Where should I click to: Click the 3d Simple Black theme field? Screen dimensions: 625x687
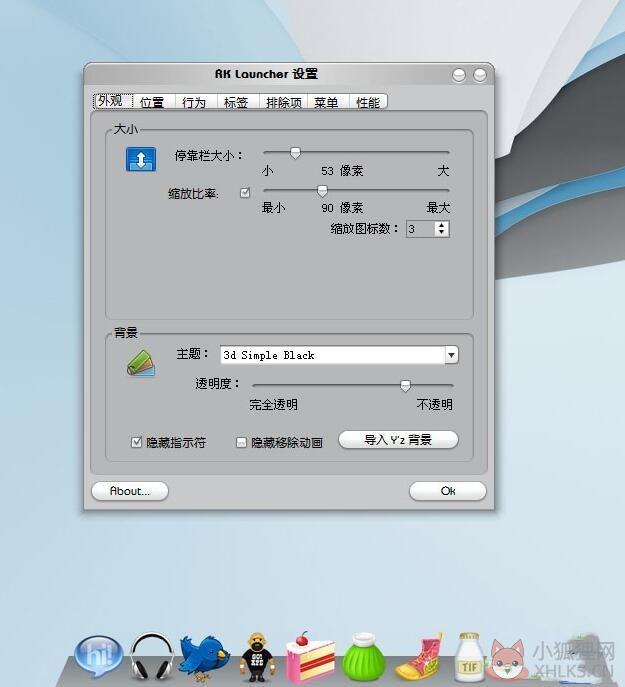click(333, 355)
